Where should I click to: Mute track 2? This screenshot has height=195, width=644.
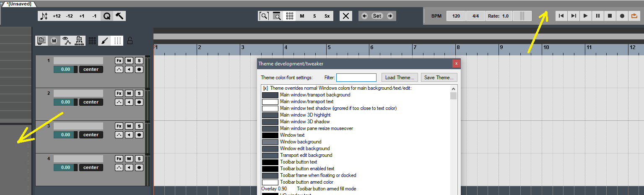click(129, 94)
